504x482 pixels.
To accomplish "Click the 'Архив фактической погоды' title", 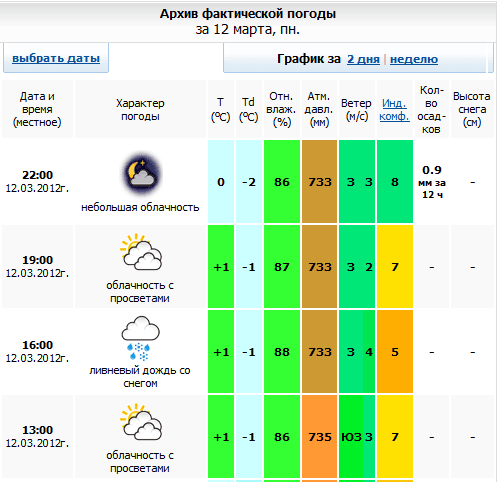I will [x=248, y=14].
